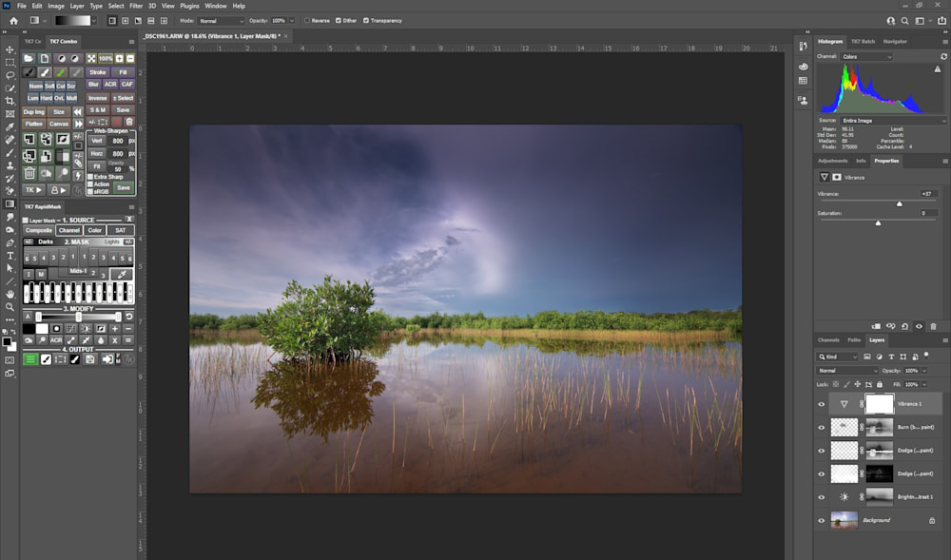The height and width of the screenshot is (560, 951).
Task: Switch to the Navigator tab
Action: pyautogui.click(x=895, y=42)
